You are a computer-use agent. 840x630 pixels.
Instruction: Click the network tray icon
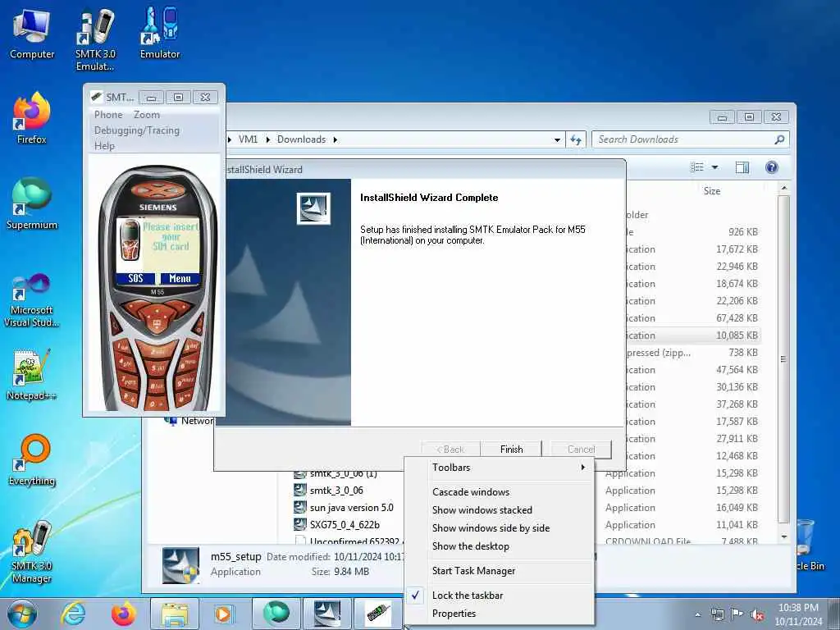click(717, 614)
